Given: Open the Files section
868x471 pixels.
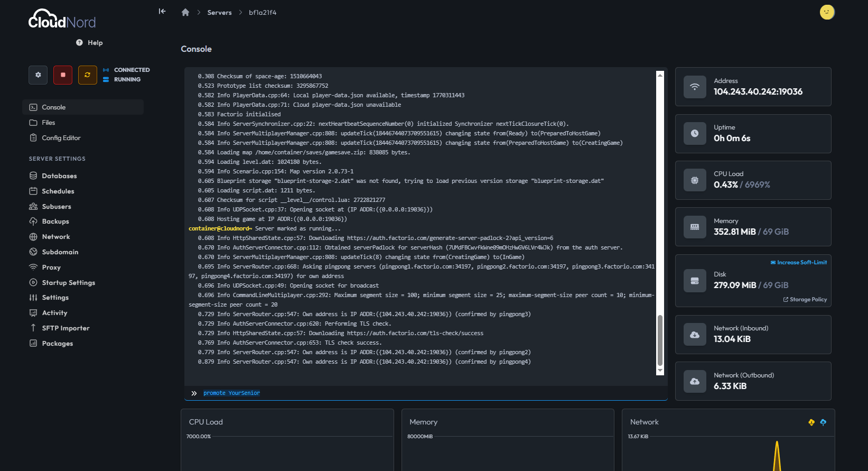Looking at the screenshot, I should point(49,123).
